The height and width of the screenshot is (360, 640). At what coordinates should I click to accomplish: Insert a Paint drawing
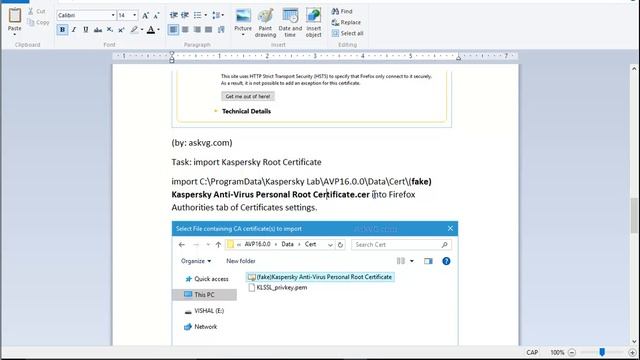pos(265,23)
